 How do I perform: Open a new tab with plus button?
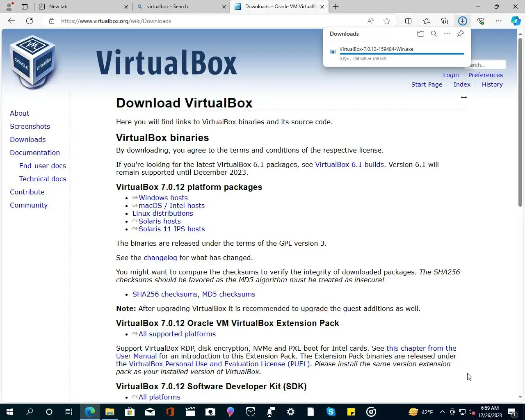coord(336,7)
